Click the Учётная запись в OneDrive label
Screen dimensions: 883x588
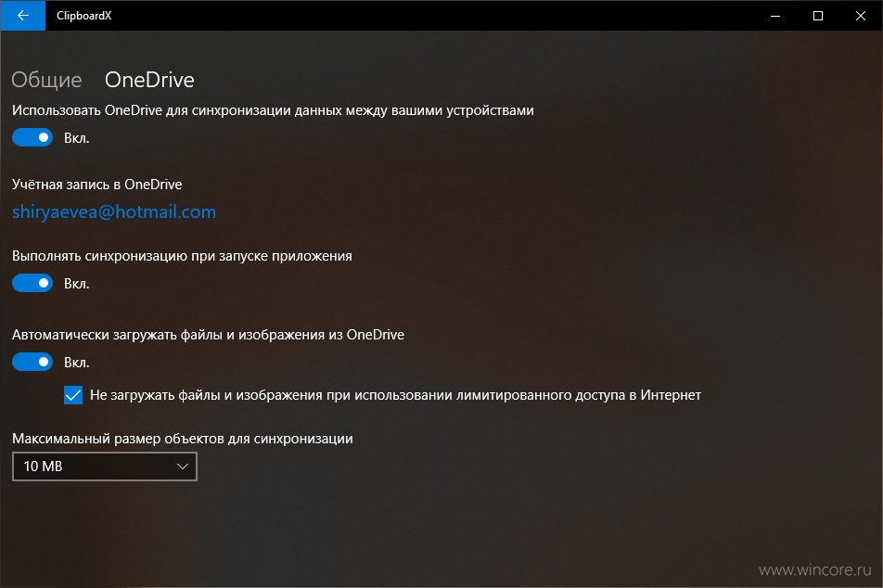point(96,185)
